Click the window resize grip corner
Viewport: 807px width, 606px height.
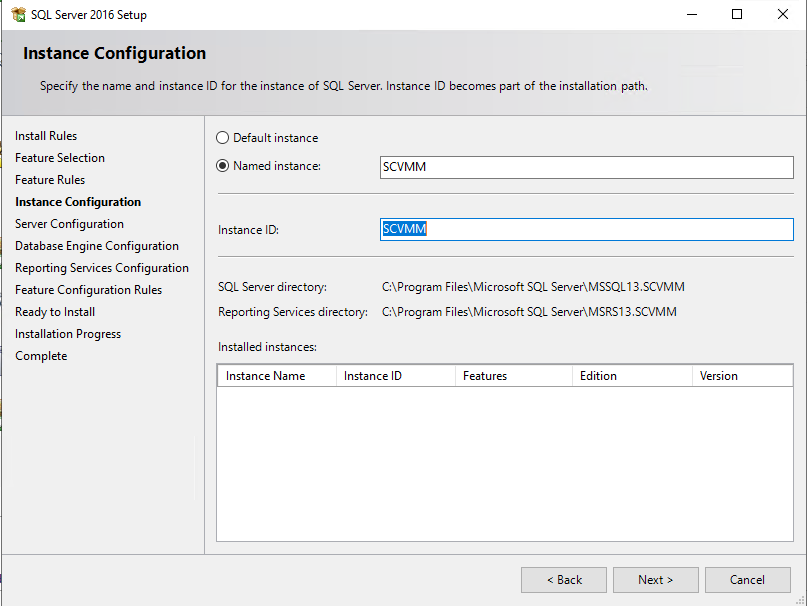(x=800, y=600)
